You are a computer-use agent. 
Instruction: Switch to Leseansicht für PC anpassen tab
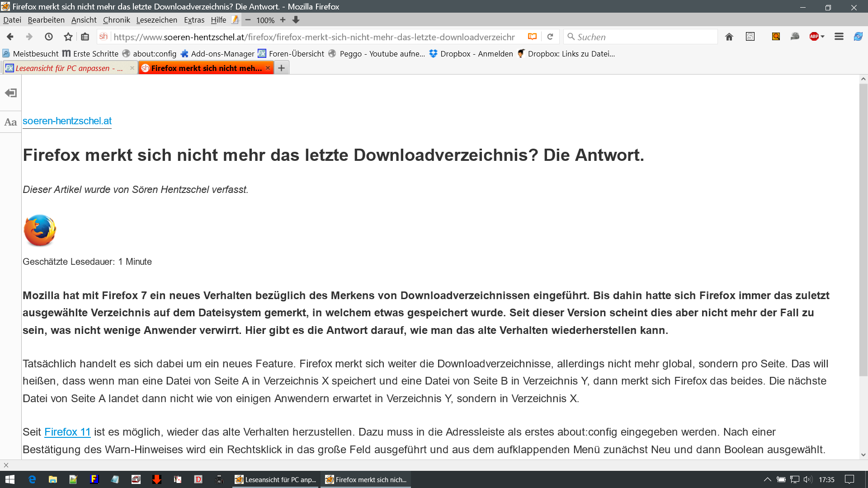pyautogui.click(x=69, y=68)
